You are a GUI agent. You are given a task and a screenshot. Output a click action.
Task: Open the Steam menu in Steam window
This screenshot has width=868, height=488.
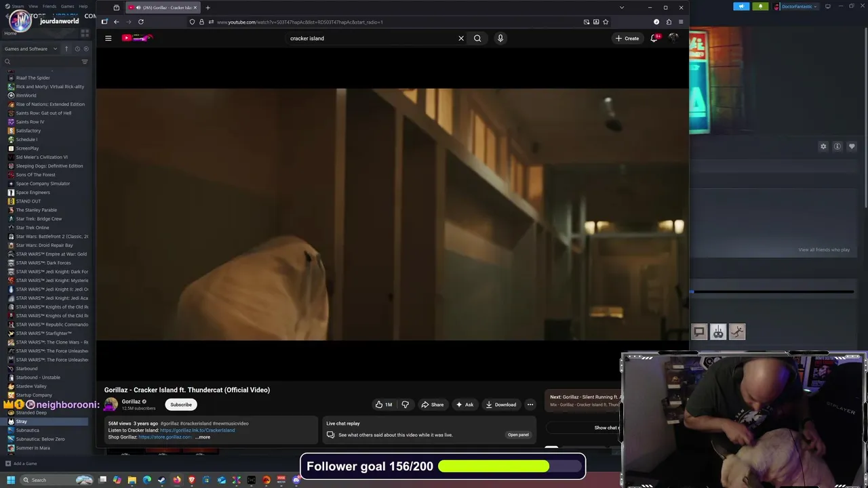(x=18, y=6)
